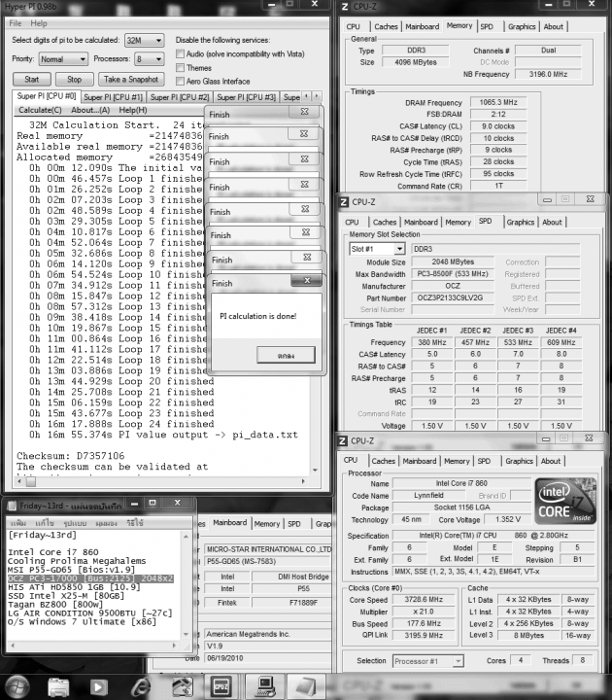Click Take a Snapshot button

(x=131, y=80)
